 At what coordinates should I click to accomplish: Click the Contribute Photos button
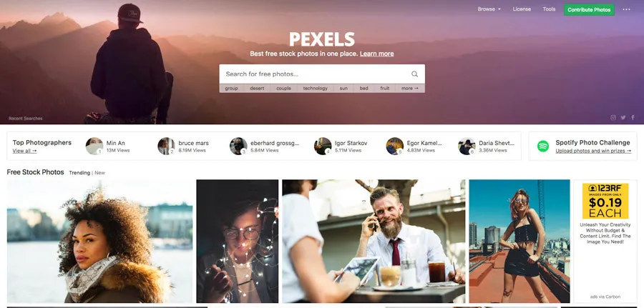click(589, 10)
